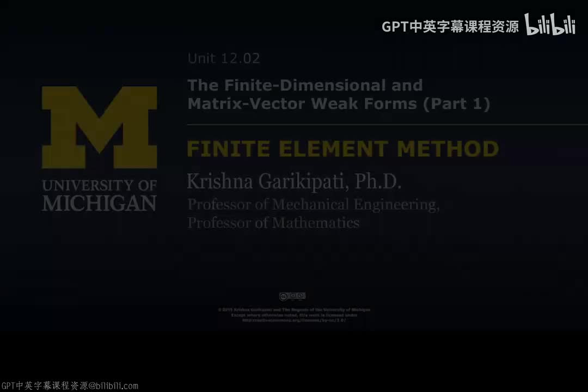Click the creativecommons.org license URL text
Screen dimensions: 588x392
(293, 320)
